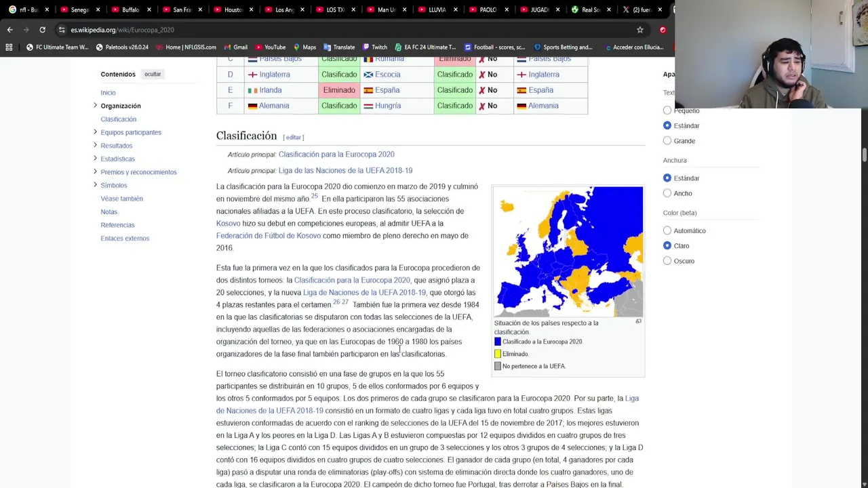868x488 pixels.
Task: Choose Automático color mode
Action: (667, 230)
